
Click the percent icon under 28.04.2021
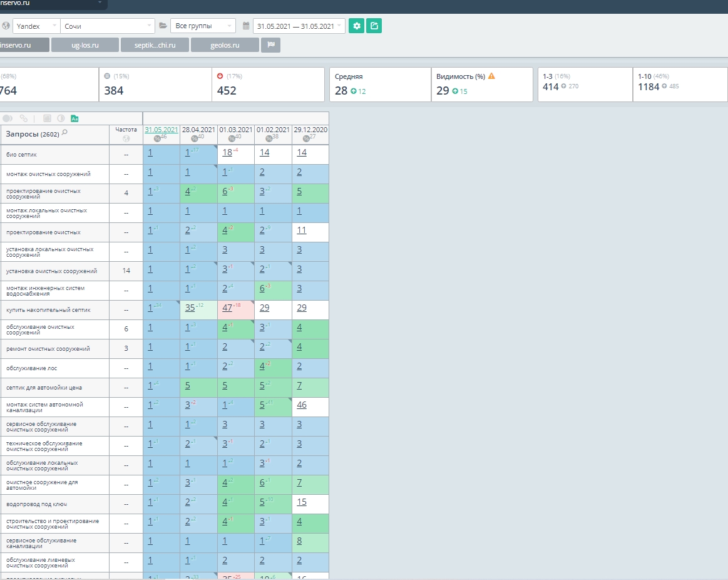(x=195, y=138)
